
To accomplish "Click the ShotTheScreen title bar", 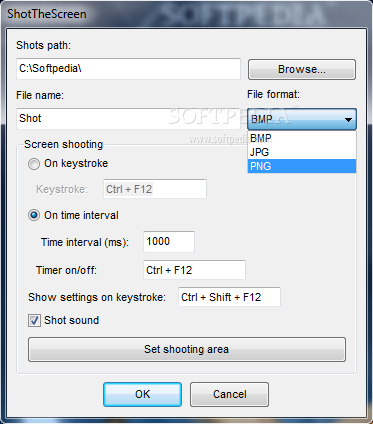I will coord(186,14).
